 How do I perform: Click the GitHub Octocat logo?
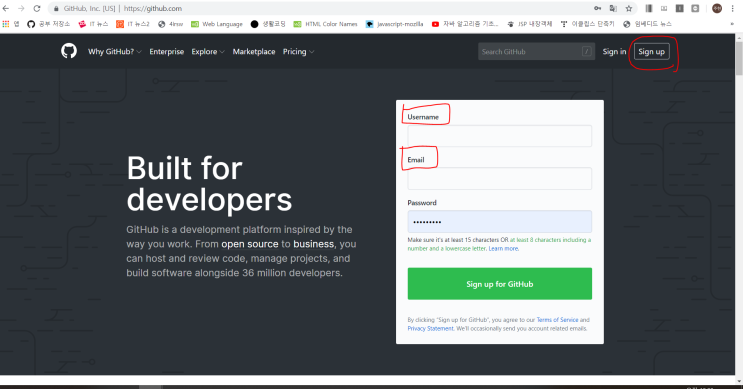coord(69,51)
